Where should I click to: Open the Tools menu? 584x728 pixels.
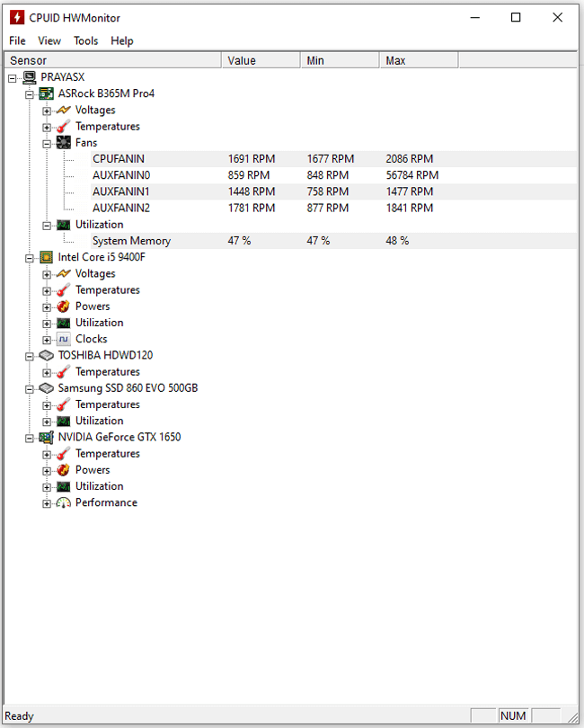pos(86,40)
